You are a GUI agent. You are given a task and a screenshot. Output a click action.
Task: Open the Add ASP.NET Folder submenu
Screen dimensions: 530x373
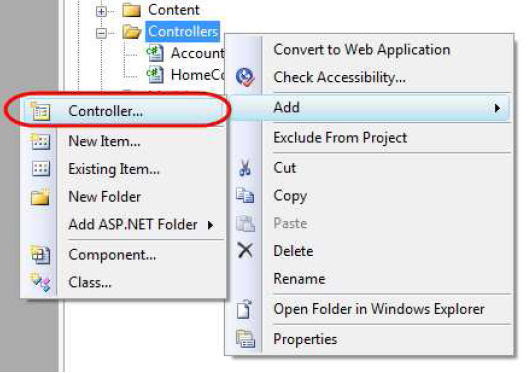(141, 224)
